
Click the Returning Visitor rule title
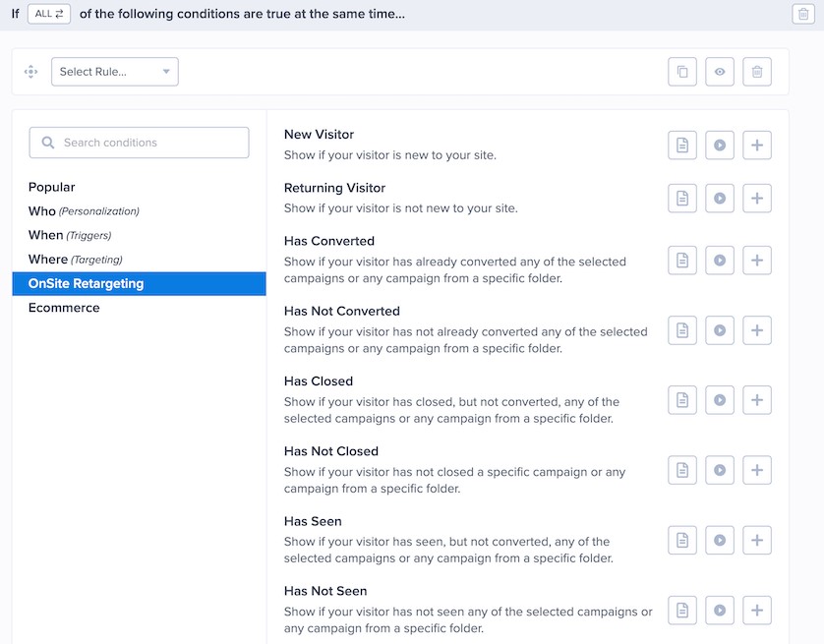(334, 188)
